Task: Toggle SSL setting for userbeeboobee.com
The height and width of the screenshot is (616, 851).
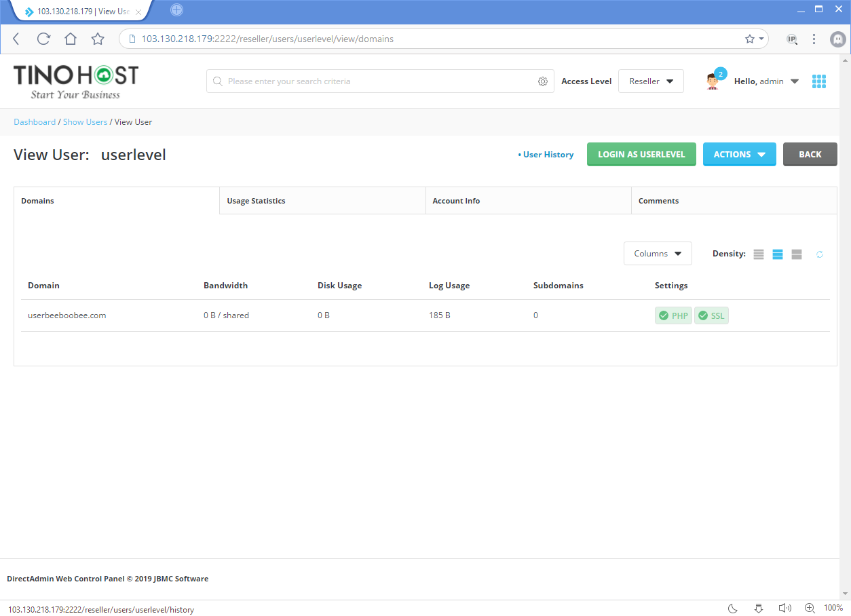Action: pos(711,315)
